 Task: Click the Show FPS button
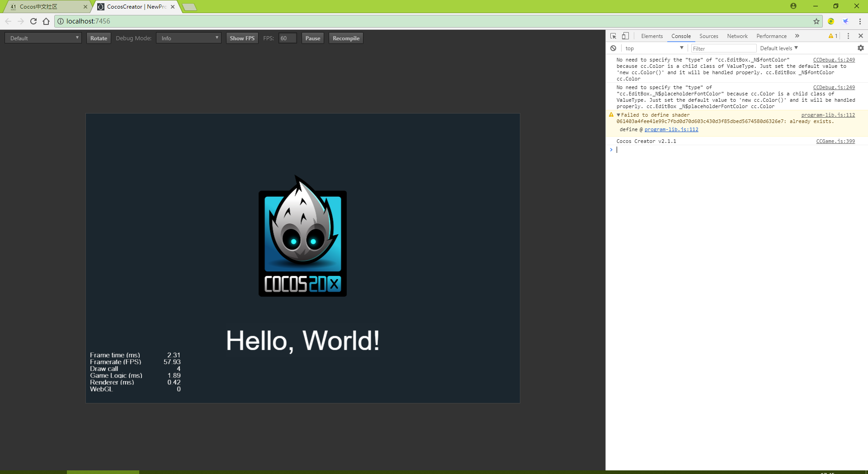point(242,38)
